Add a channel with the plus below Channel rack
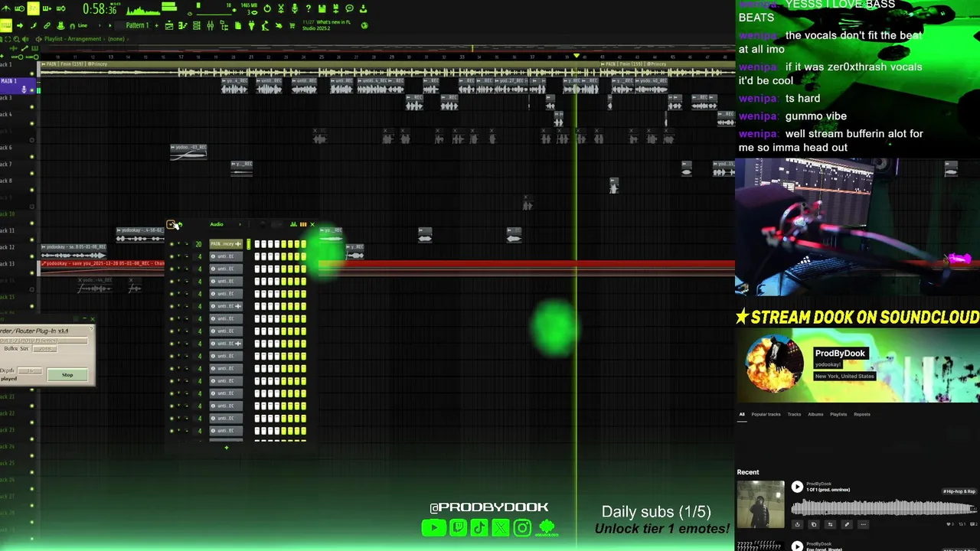 pos(226,447)
